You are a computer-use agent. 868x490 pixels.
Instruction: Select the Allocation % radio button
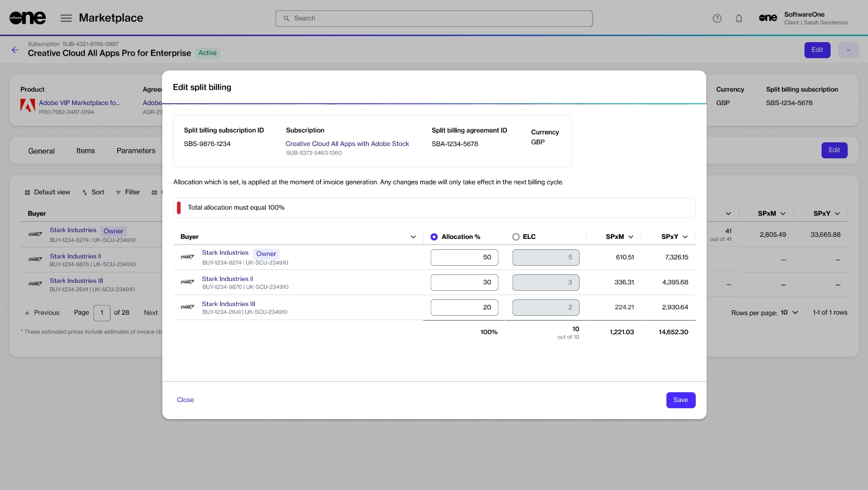point(434,237)
